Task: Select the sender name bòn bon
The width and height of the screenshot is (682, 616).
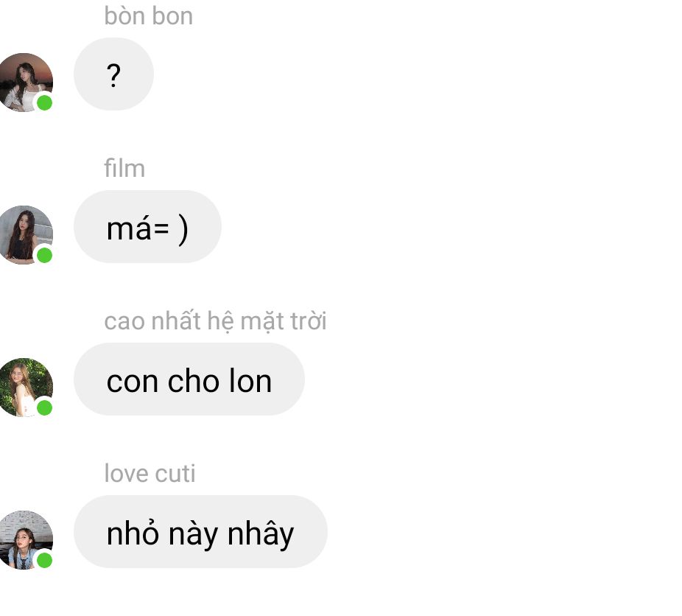Action: (x=148, y=16)
